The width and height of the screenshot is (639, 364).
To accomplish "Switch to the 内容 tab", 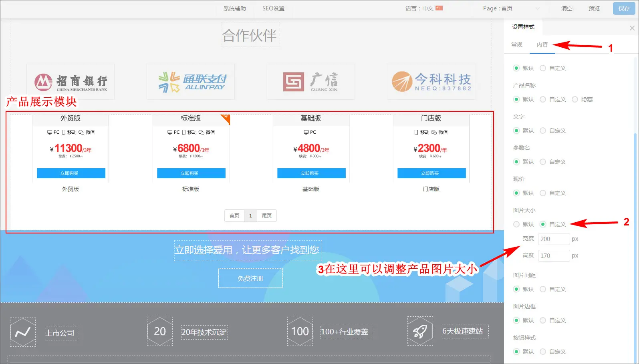I will coord(542,44).
